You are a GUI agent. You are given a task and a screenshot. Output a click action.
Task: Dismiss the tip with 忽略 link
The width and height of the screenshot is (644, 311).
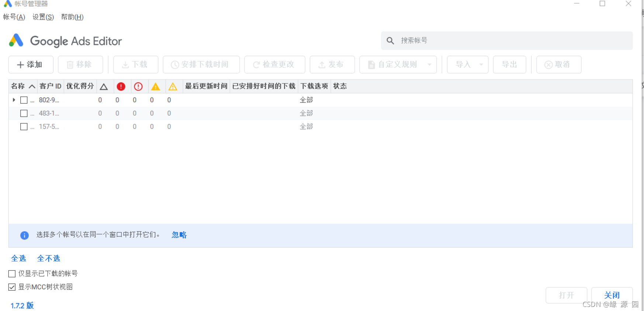point(179,235)
